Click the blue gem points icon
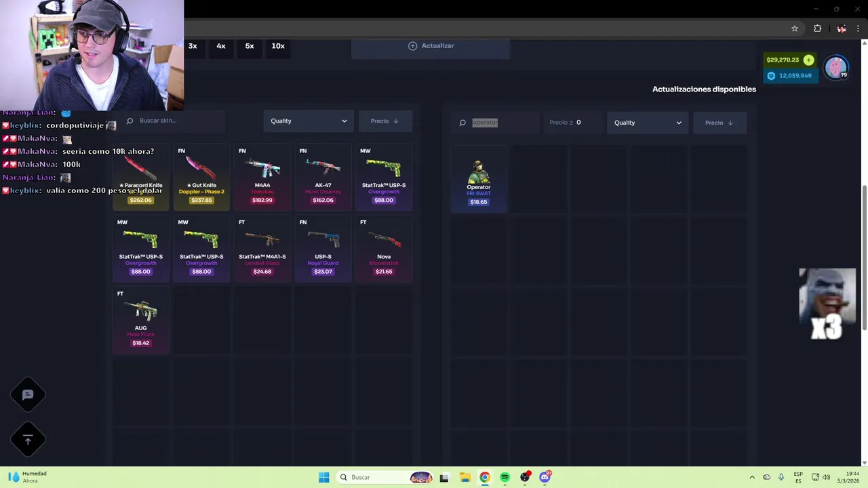868x488 pixels. point(771,76)
